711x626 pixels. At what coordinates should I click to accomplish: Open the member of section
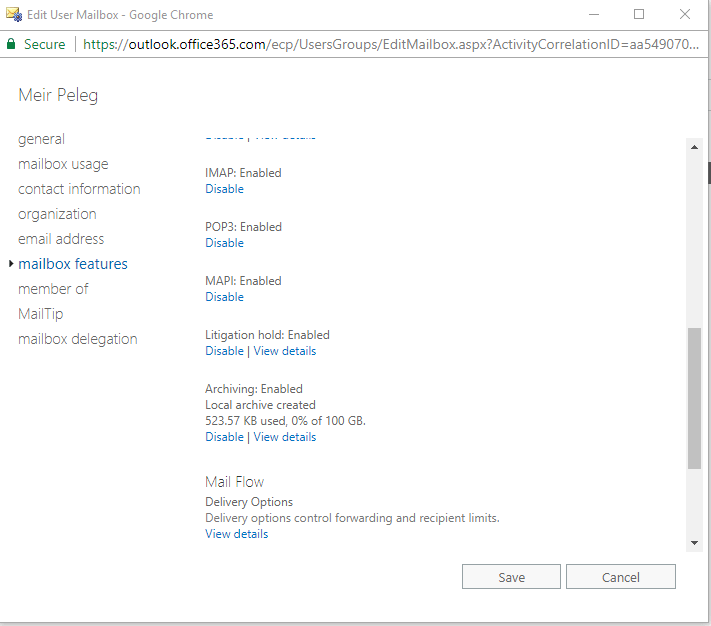(53, 289)
